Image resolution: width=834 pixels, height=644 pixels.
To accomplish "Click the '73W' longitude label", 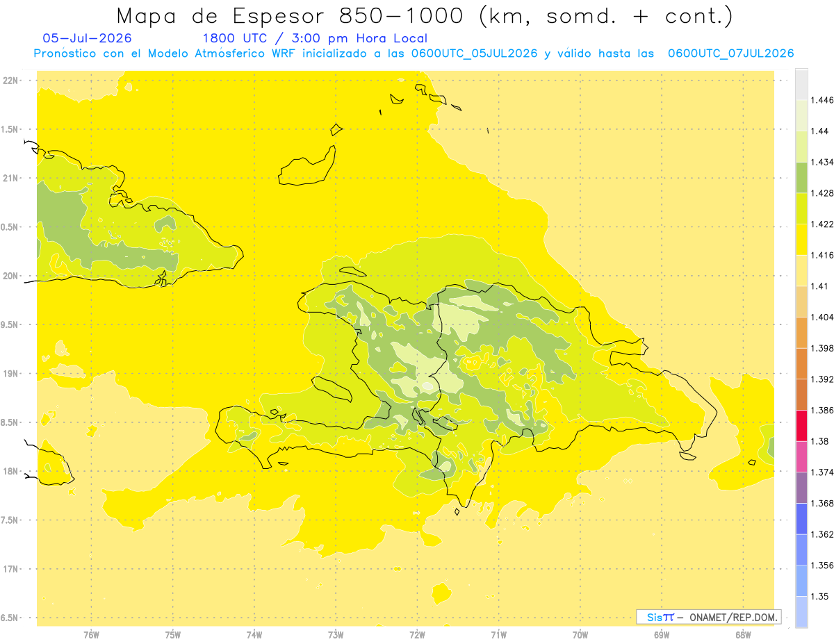I will [x=336, y=635].
